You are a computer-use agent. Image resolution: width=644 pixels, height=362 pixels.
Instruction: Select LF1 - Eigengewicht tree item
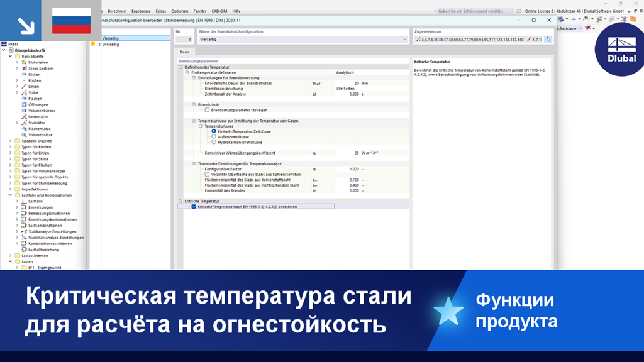(x=45, y=268)
